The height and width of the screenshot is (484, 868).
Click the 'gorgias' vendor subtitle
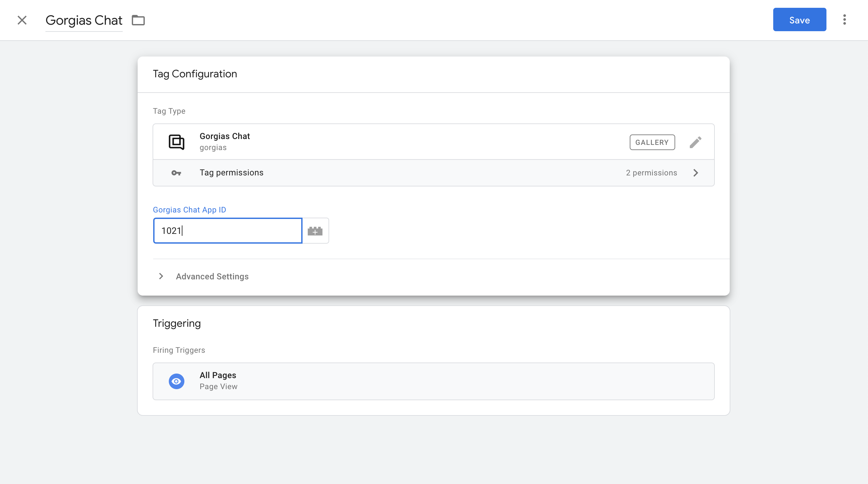(x=213, y=147)
